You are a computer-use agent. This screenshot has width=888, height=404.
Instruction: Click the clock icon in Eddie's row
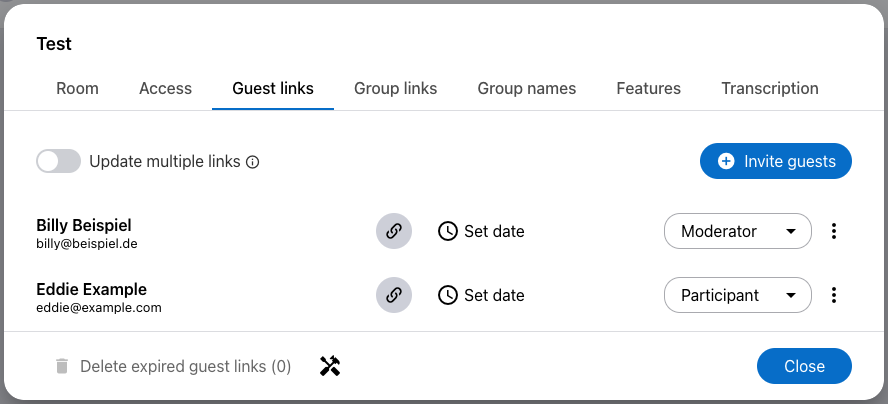(x=448, y=295)
